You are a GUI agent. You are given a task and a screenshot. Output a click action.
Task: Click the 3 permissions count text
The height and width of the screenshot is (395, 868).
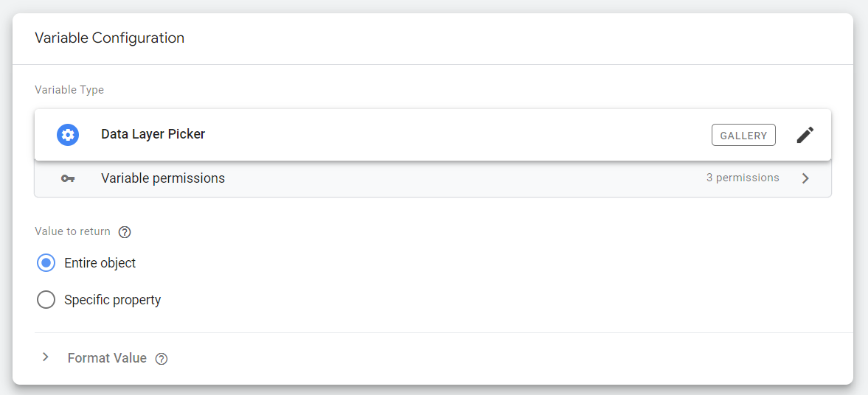(x=743, y=178)
